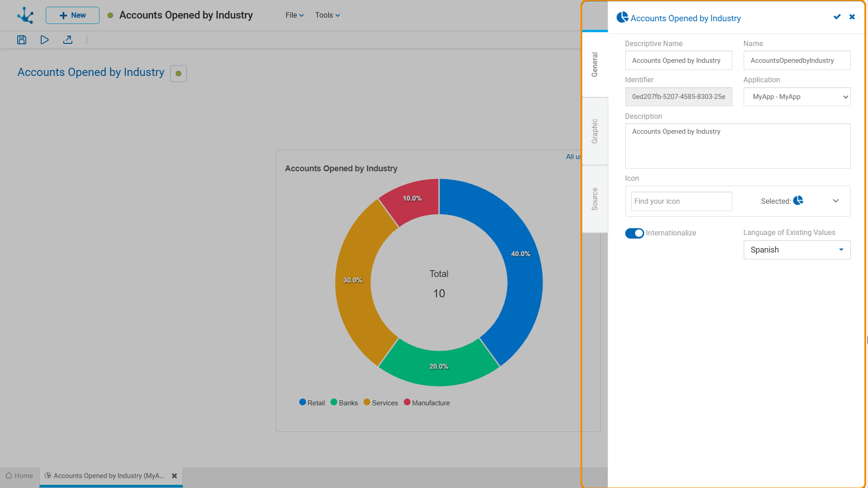
Task: Toggle the Internationalize switch
Action: click(634, 233)
